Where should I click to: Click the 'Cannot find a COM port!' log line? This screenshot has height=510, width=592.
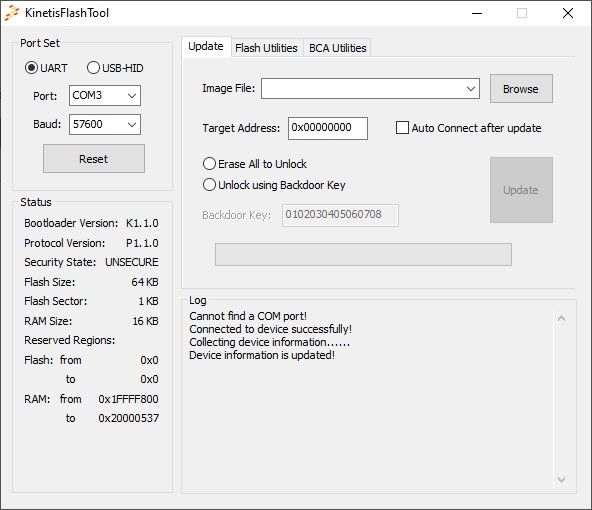click(x=248, y=316)
